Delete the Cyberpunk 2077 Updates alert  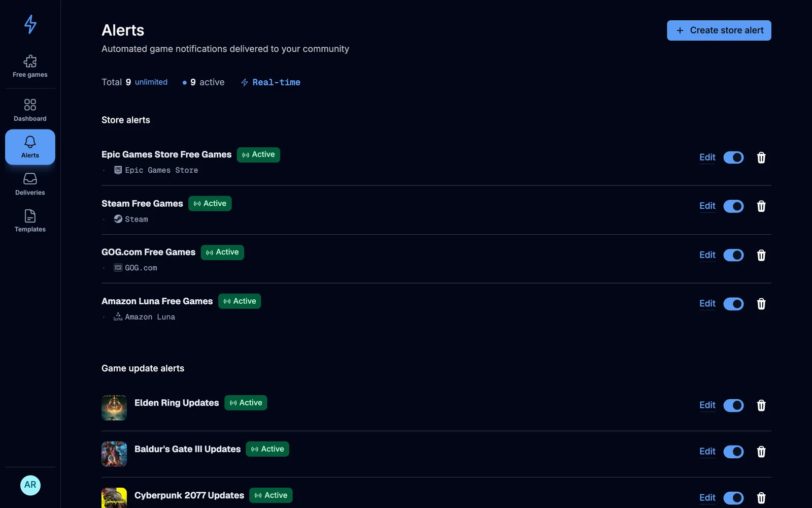point(761,498)
